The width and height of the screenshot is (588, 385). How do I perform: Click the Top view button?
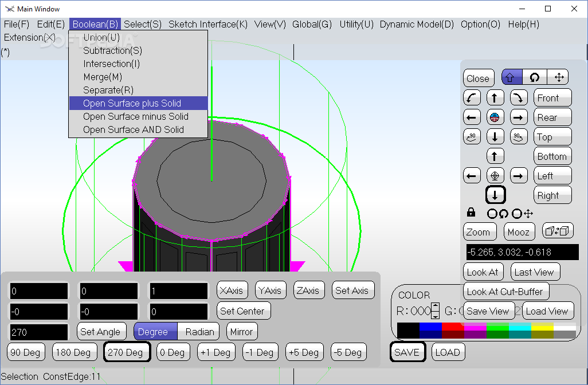552,137
